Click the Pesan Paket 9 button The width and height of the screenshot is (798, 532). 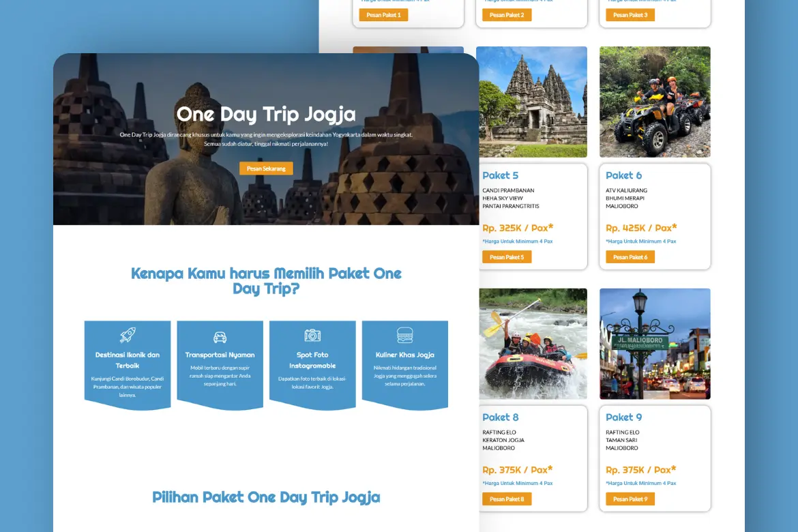pos(630,499)
